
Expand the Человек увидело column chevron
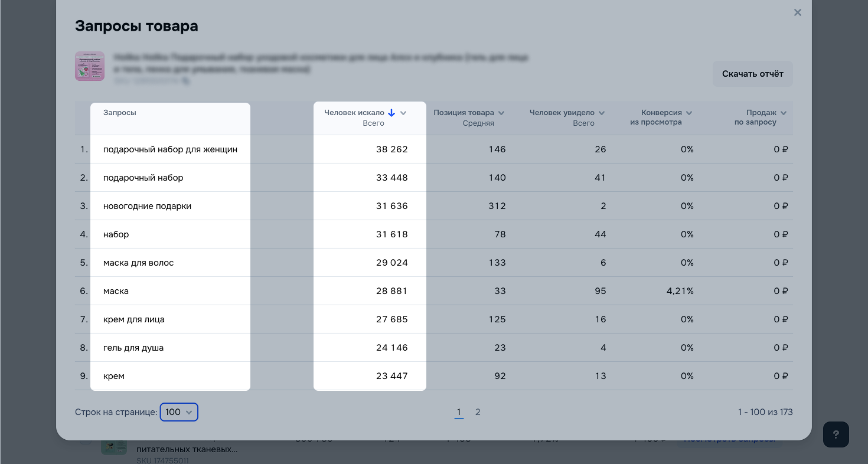602,113
